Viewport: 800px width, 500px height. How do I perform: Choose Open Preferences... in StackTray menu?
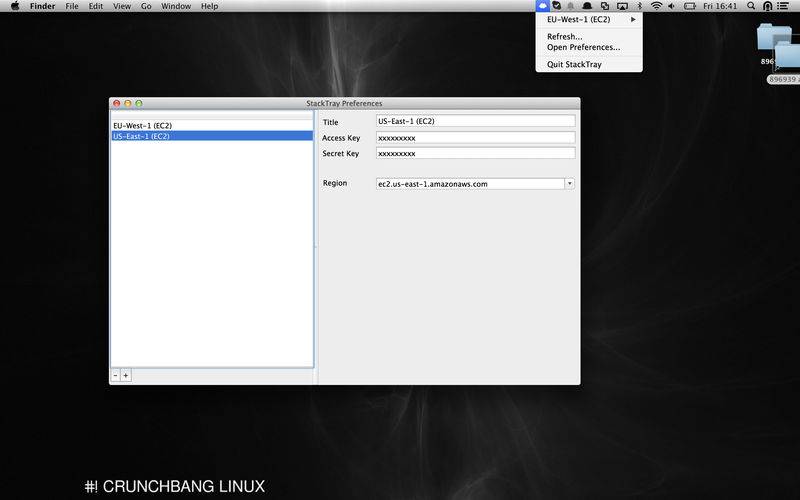[x=589, y=47]
